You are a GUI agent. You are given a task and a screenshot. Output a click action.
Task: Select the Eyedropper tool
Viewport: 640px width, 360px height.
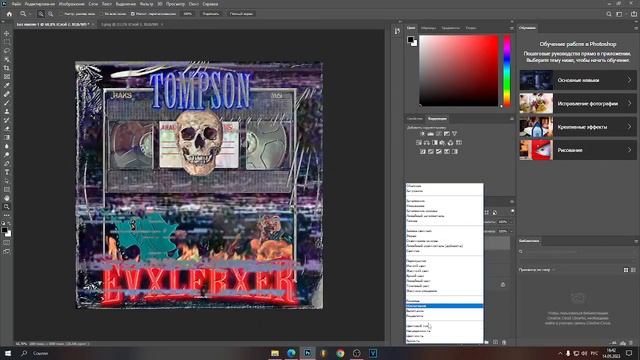(x=7, y=85)
